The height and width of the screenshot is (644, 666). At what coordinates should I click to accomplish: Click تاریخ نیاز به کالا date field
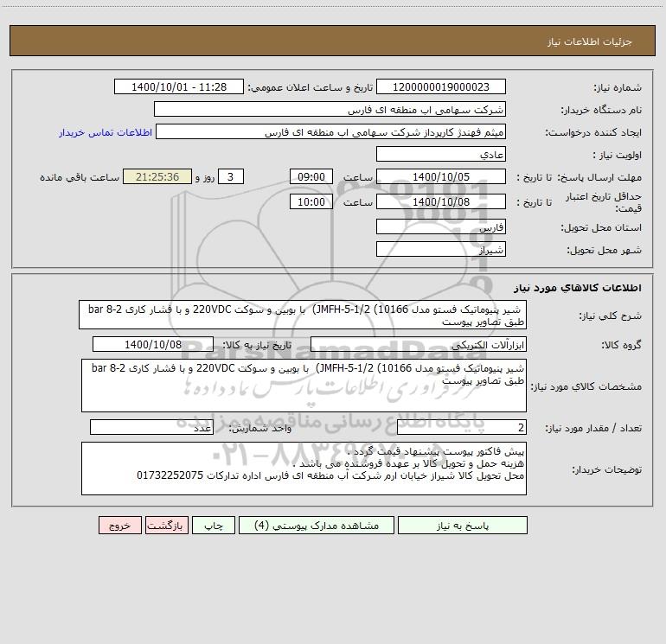[153, 344]
